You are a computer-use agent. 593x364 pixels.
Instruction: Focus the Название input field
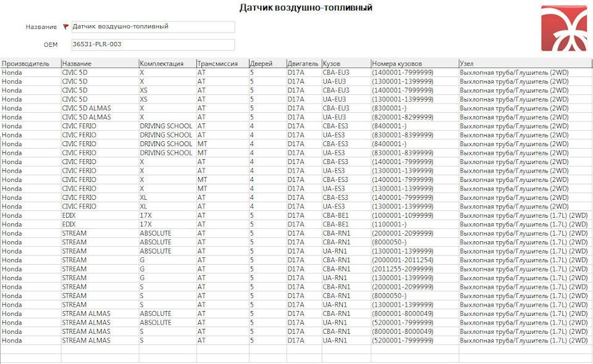(153, 27)
